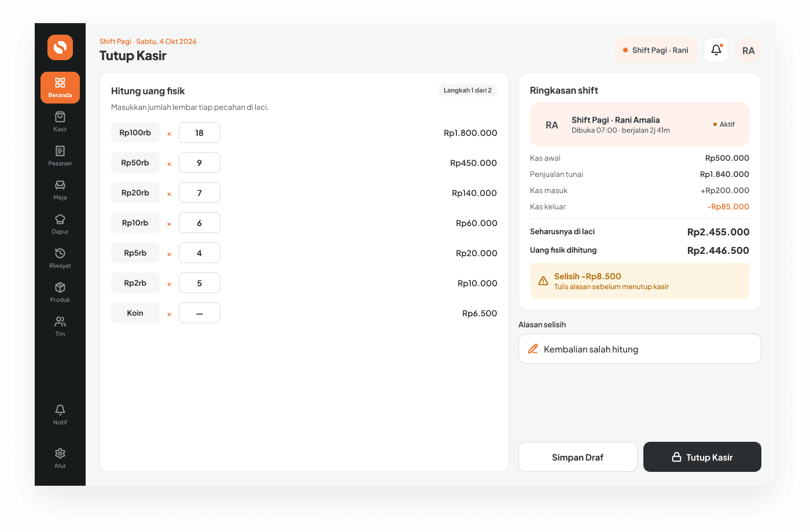The height and width of the screenshot is (532, 810).
Task: Save with the Simpan Draf button
Action: click(578, 457)
